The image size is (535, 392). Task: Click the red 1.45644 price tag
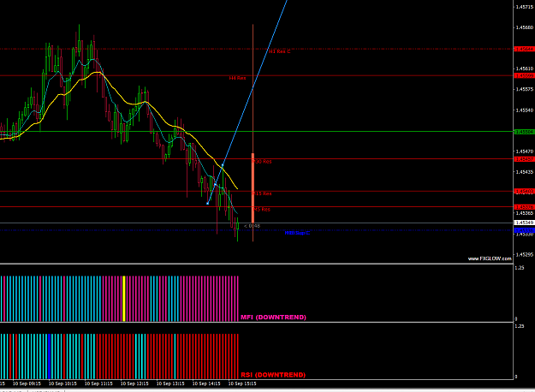[524, 49]
